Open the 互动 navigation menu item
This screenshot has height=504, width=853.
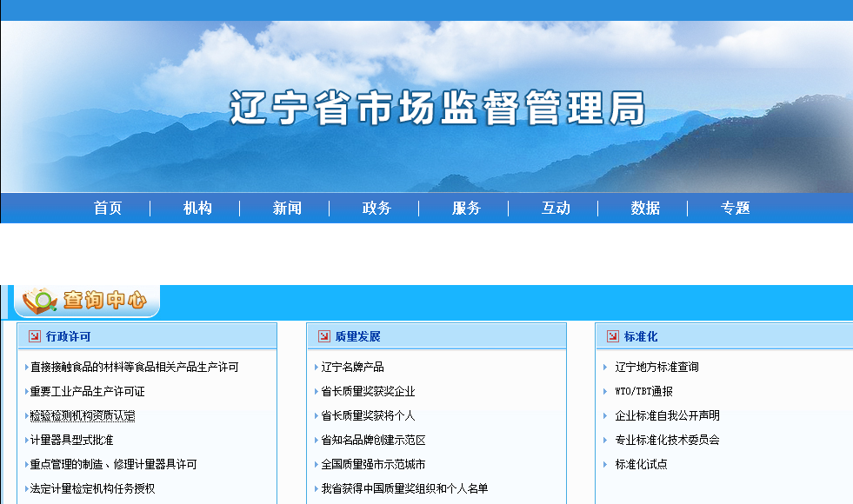click(555, 208)
